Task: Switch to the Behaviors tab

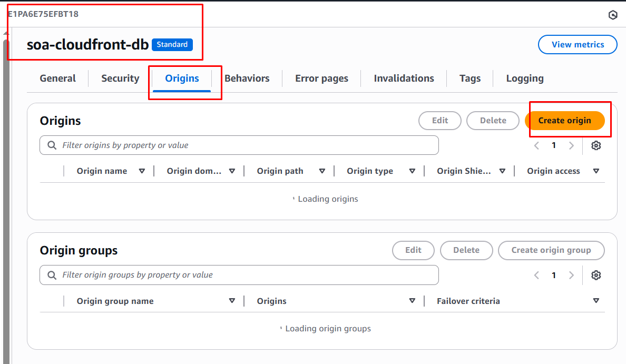Action: [x=247, y=78]
